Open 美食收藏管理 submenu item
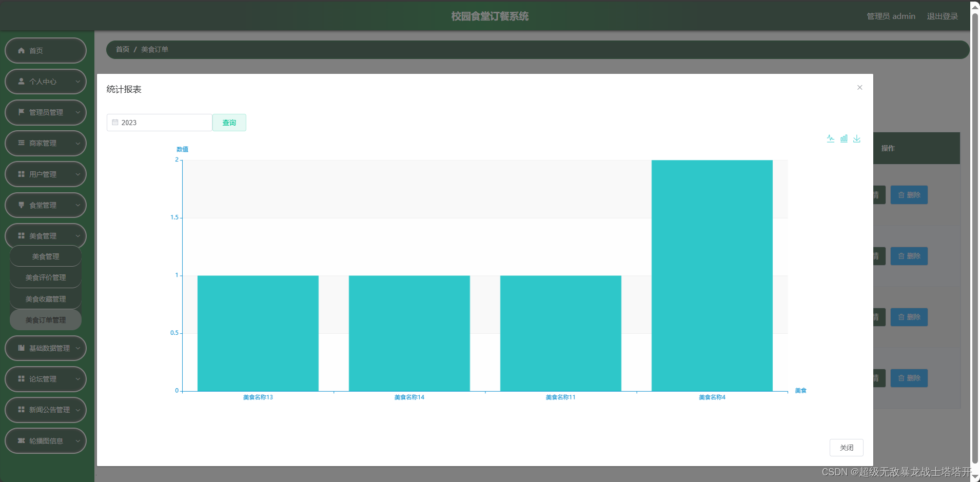The image size is (980, 482). (x=46, y=299)
